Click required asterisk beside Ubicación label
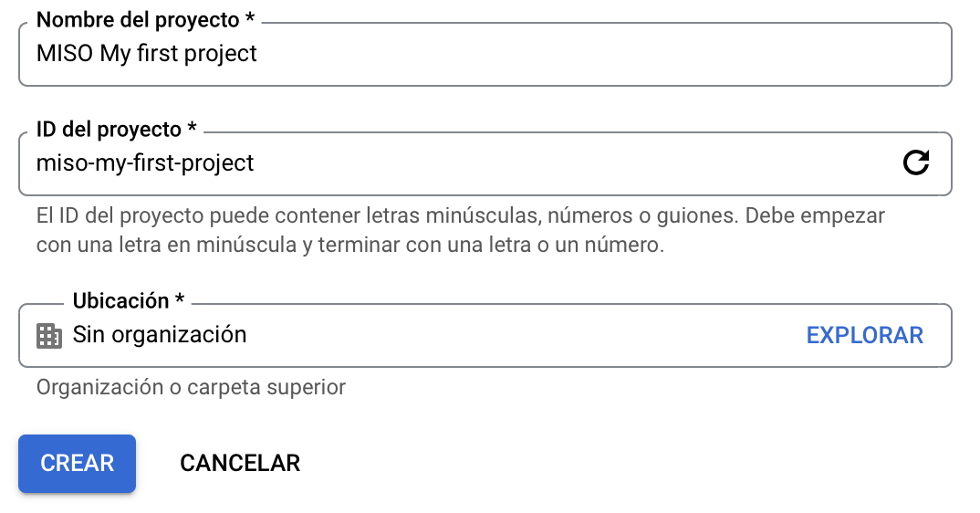This screenshot has width=980, height=513. [x=180, y=298]
